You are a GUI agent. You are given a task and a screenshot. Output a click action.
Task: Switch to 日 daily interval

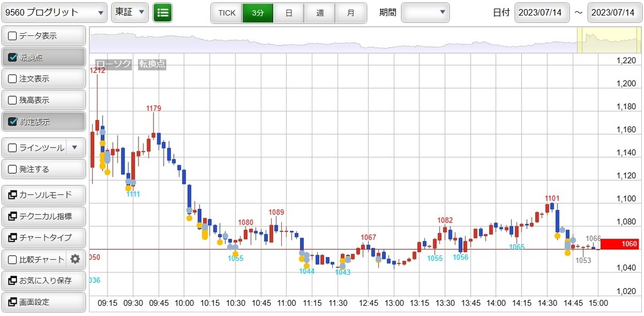tap(289, 13)
